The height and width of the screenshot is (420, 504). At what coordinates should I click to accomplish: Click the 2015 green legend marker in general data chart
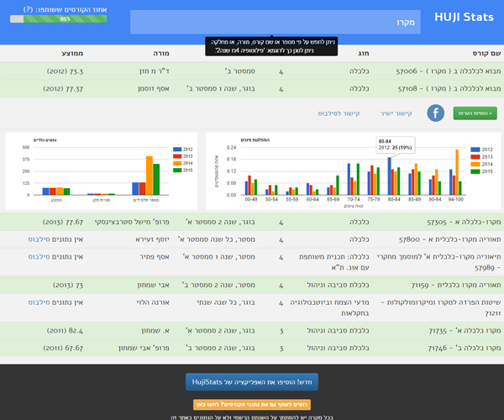tap(176, 171)
